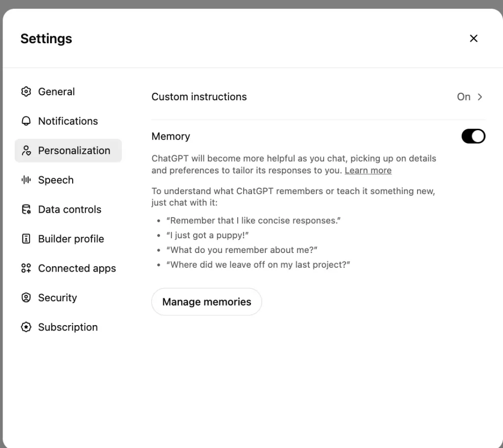The height and width of the screenshot is (448, 503).
Task: Click the Subscription star badge icon
Action: (26, 328)
